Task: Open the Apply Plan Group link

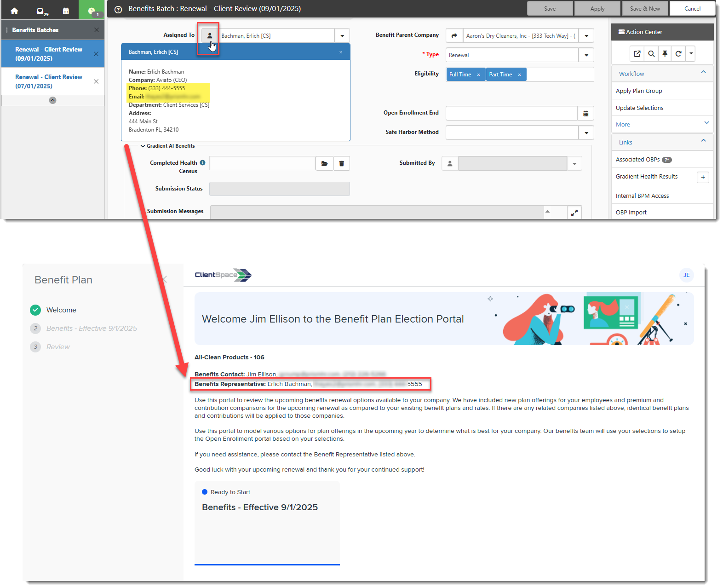Action: point(639,91)
